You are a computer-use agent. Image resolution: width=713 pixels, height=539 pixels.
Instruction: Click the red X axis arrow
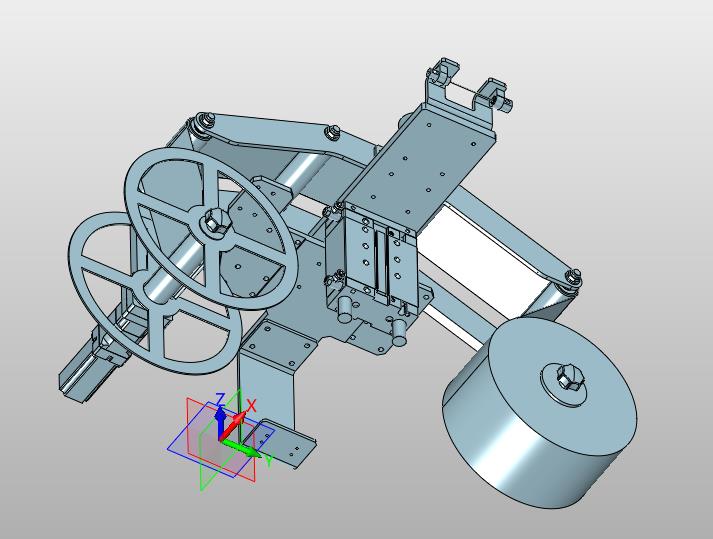click(235, 424)
